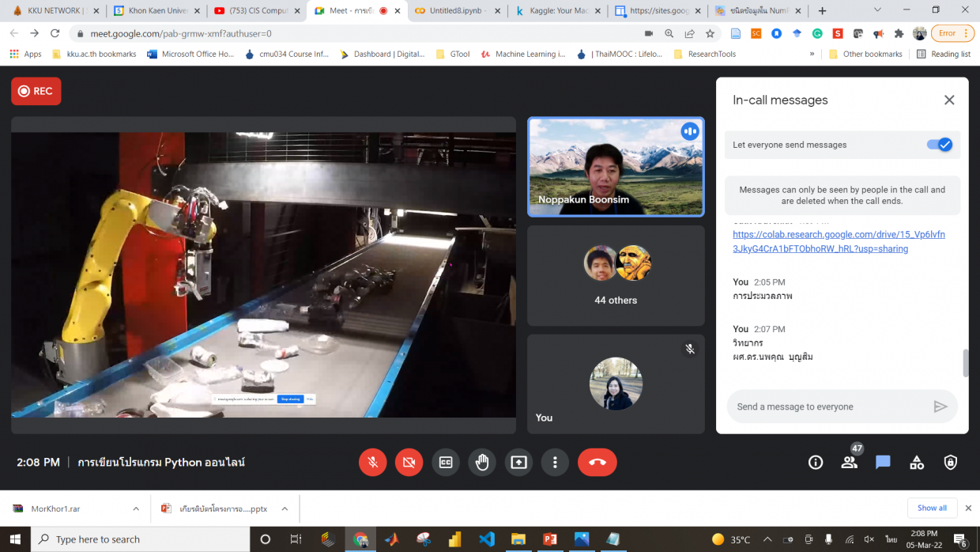This screenshot has height=552, width=980.
Task: Click the raise hand icon
Action: (482, 463)
